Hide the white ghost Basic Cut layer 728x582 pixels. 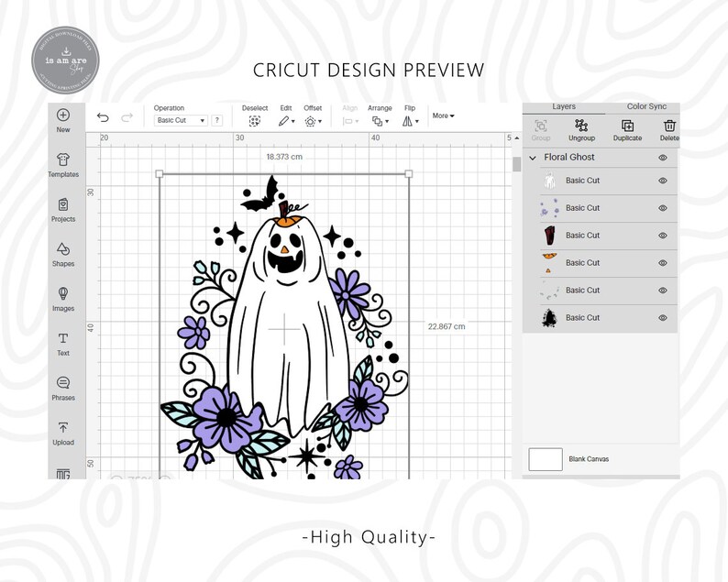click(x=663, y=181)
